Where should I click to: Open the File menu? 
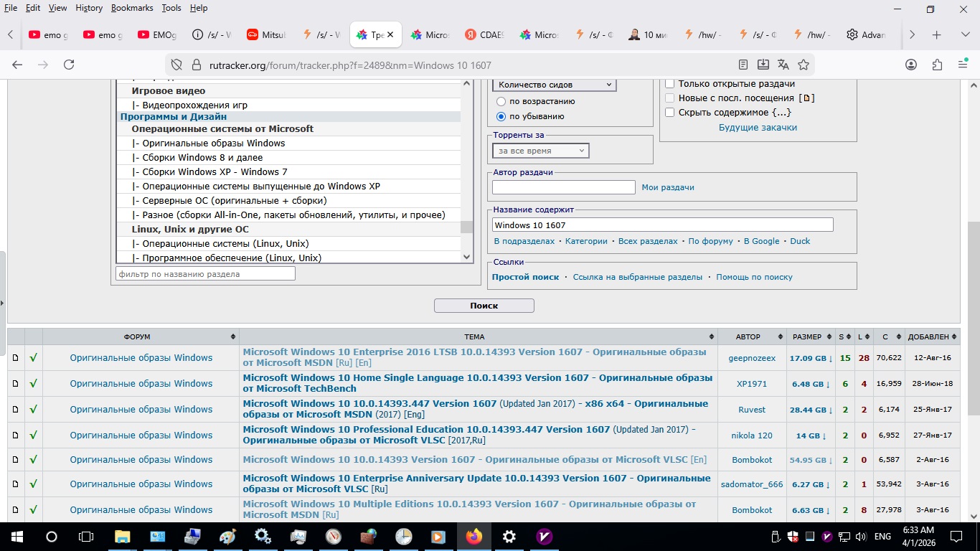click(11, 8)
